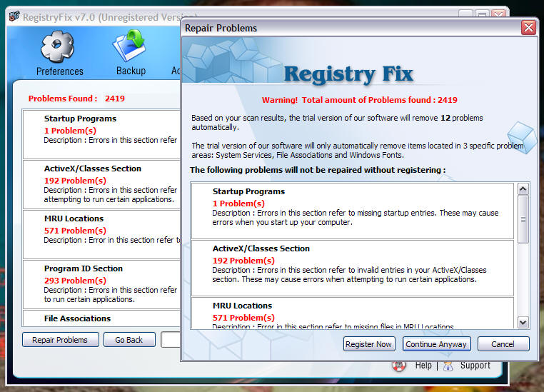This screenshot has height=392, width=544.
Task: Click the Backup label in toolbar
Action: click(x=131, y=71)
